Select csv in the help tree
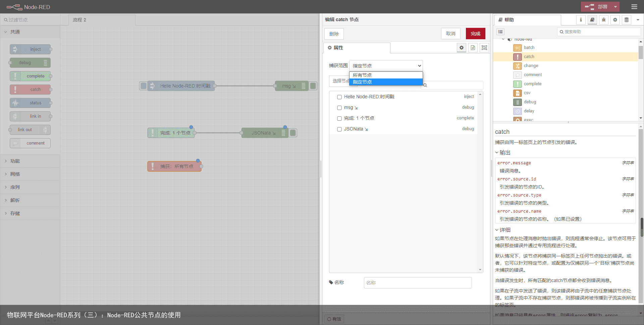 (x=566, y=93)
